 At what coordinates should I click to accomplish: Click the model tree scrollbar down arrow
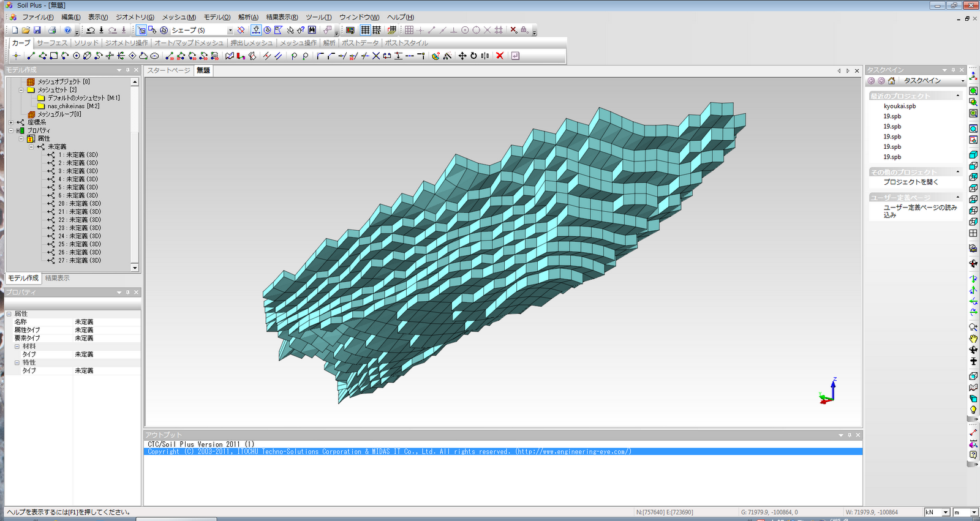tap(135, 268)
